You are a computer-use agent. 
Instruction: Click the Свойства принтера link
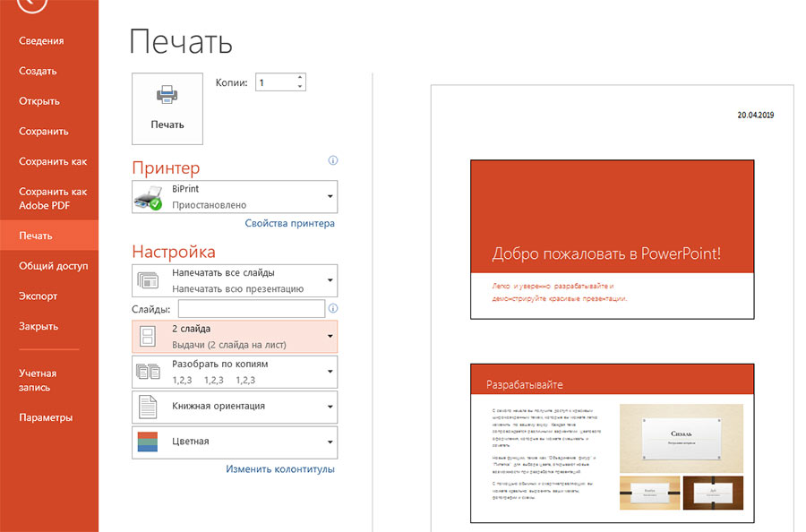(x=289, y=223)
